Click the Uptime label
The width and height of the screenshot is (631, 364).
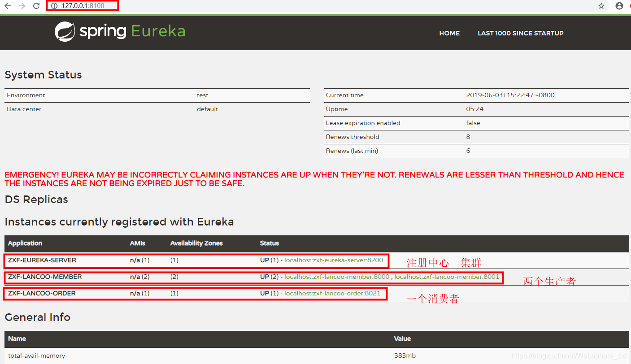point(337,109)
